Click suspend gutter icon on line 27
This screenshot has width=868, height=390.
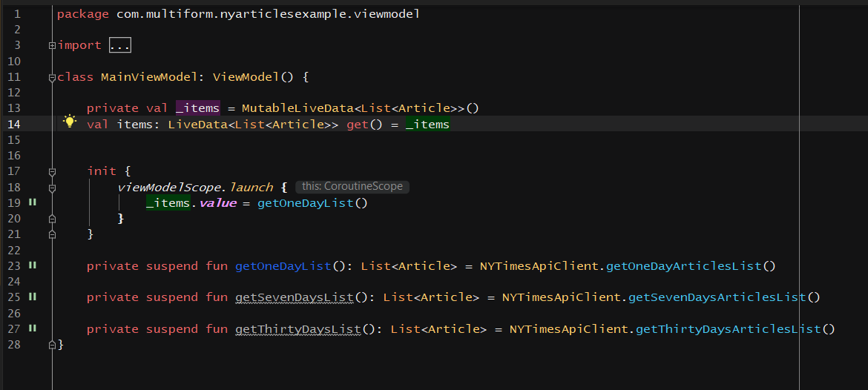(x=32, y=328)
